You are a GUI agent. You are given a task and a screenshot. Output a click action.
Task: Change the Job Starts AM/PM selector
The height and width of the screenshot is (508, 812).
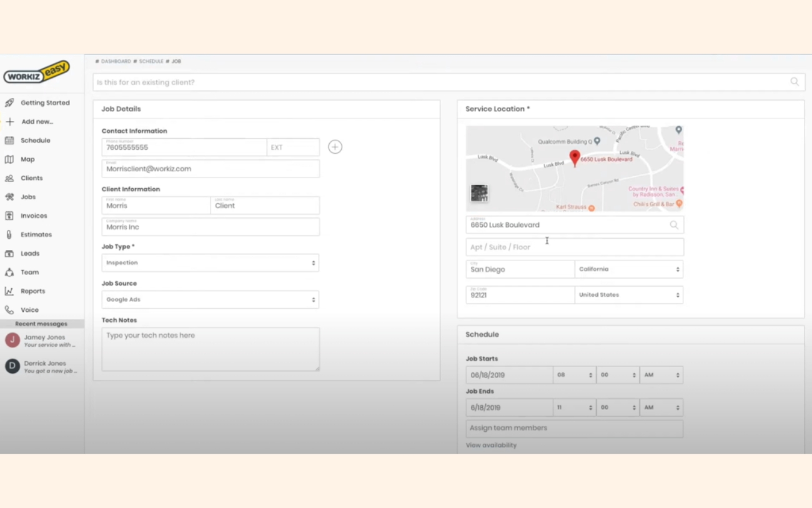pyautogui.click(x=661, y=375)
